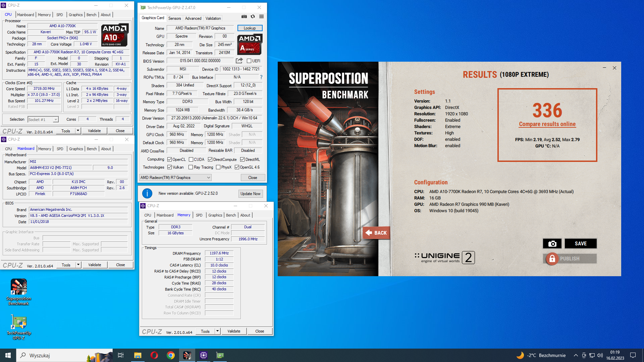Click the BACK button in Superposition
This screenshot has width=644, height=362.
376,233
